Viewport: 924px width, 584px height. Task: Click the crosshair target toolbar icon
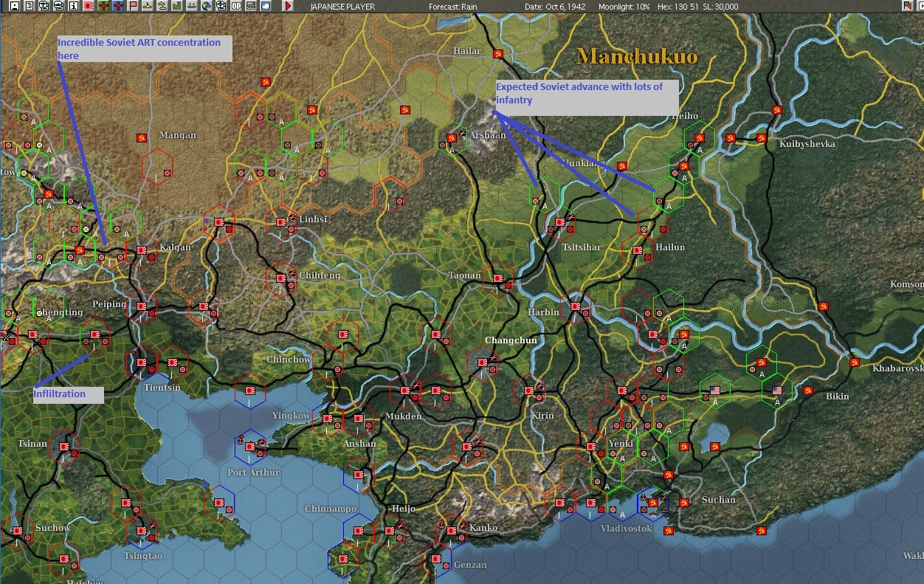pos(220,6)
